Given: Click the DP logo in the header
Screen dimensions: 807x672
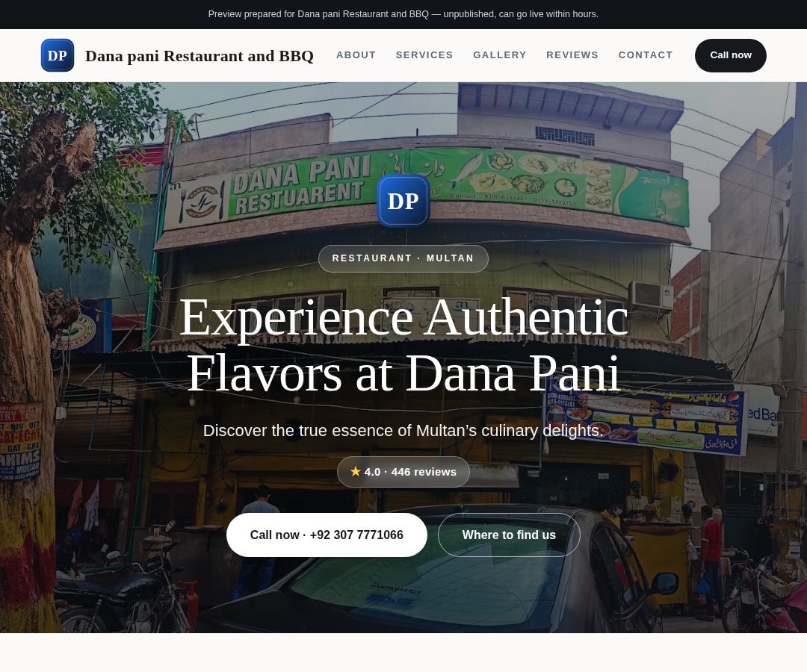Looking at the screenshot, I should click(x=57, y=55).
